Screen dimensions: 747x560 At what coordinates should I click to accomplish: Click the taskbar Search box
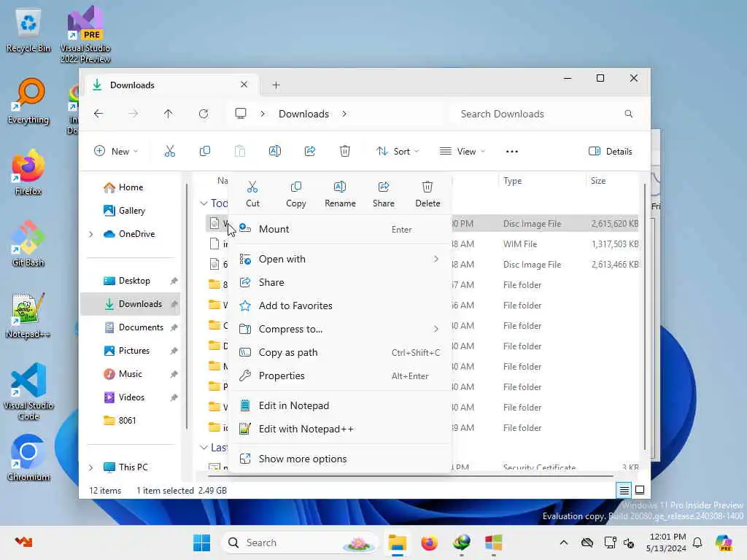[299, 542]
